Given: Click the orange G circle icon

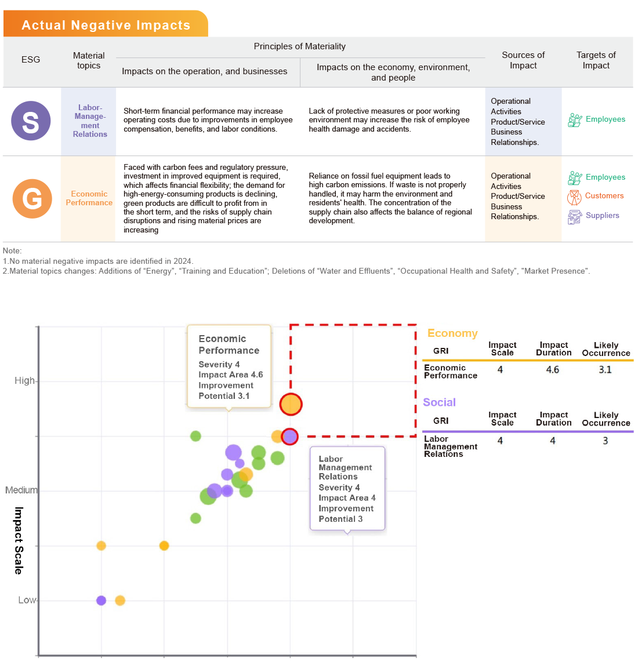Looking at the screenshot, I should click(32, 198).
